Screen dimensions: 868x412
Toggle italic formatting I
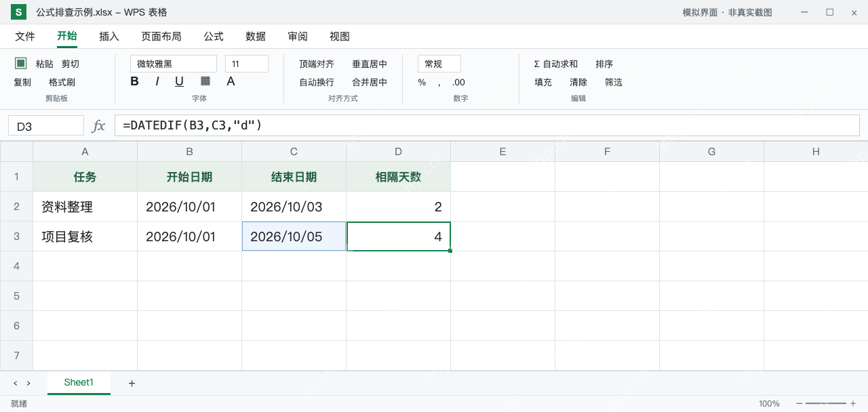157,81
